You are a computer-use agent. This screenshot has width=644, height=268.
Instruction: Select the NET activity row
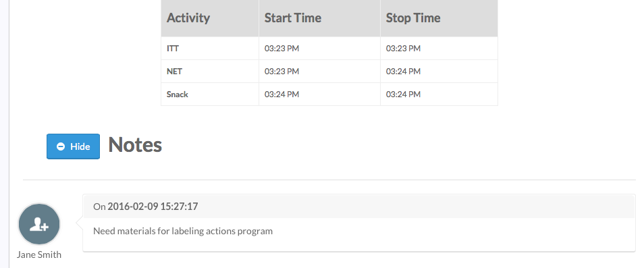[x=329, y=72]
